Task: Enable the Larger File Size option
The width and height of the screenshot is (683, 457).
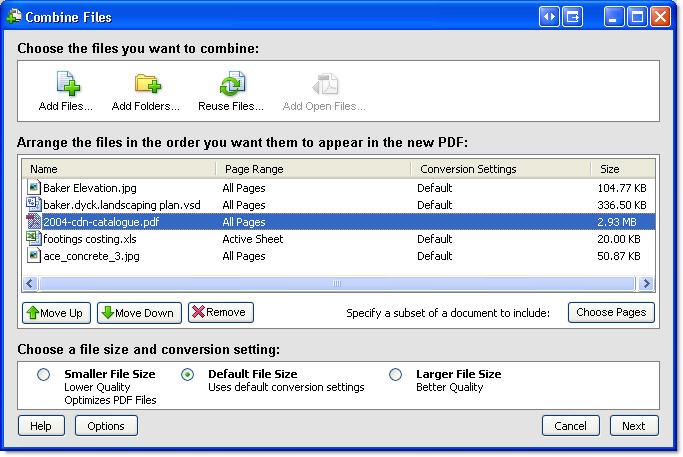Action: pyautogui.click(x=395, y=375)
